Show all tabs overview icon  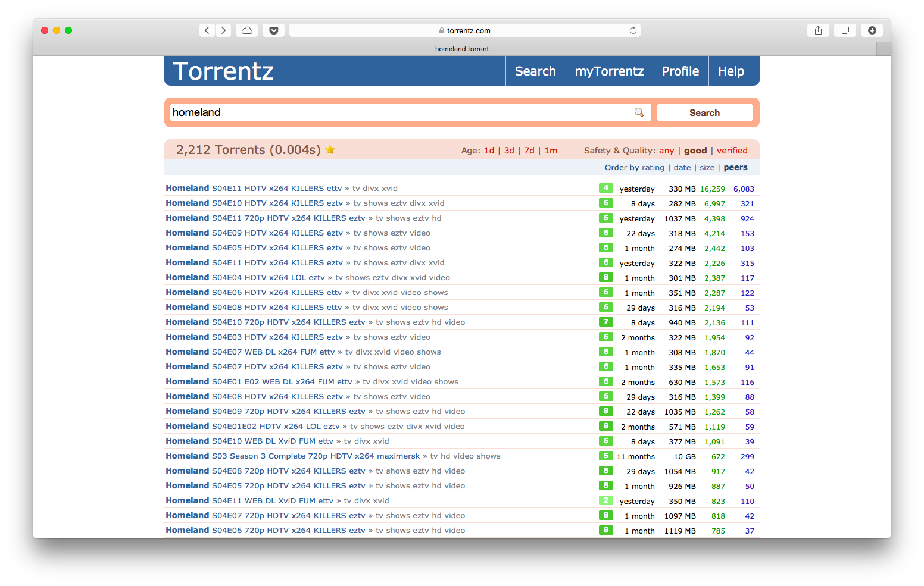[x=845, y=30]
